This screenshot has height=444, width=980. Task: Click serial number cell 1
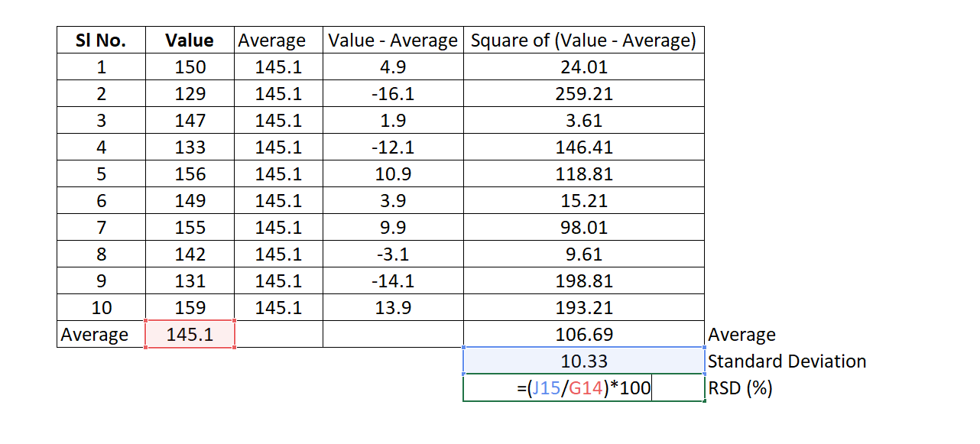(x=101, y=66)
